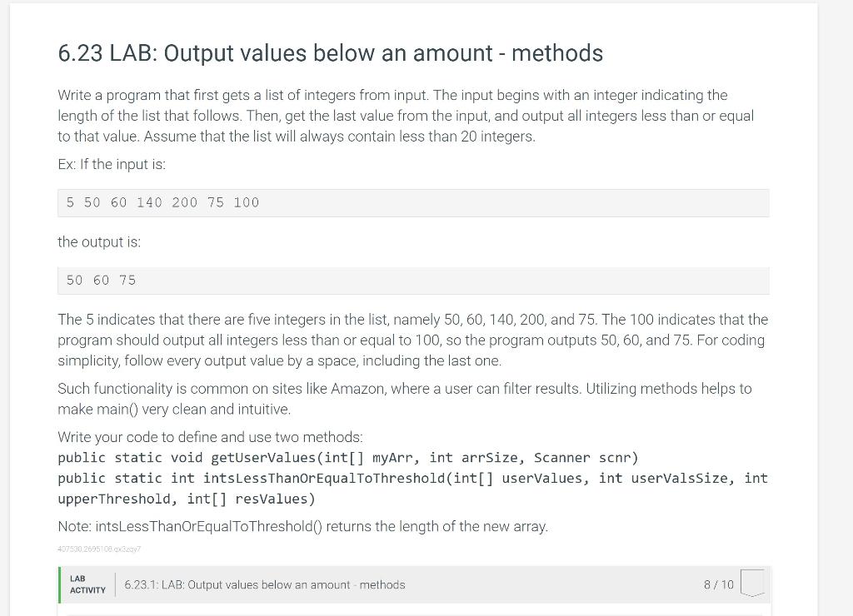Click the 6.23.1 lab activity title
Image resolution: width=853 pixels, height=616 pixels.
(264, 585)
